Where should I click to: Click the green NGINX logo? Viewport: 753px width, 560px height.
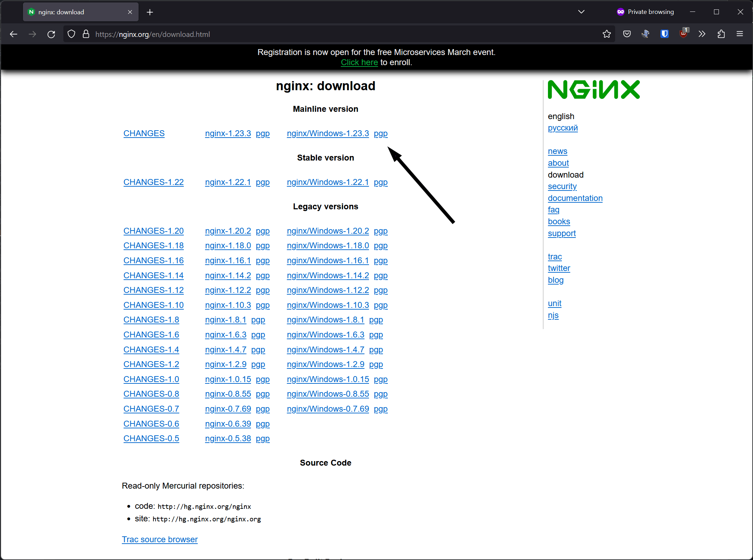(594, 90)
